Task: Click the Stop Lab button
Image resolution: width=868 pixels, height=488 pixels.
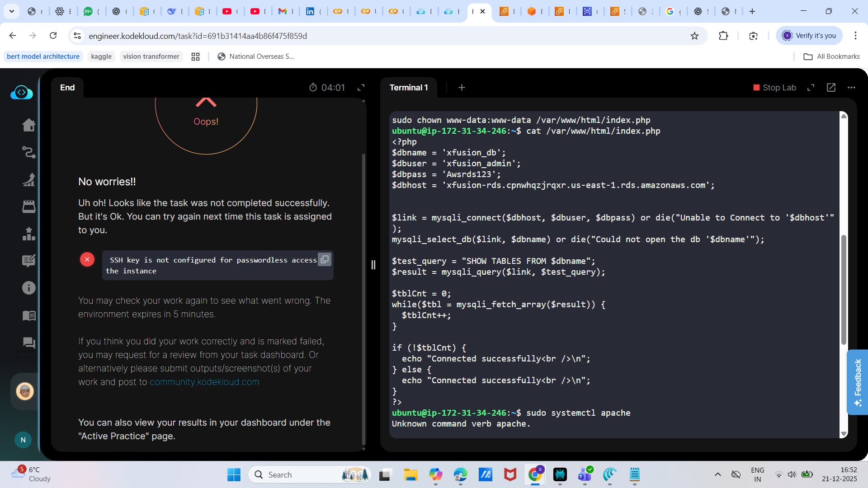Action: [774, 88]
